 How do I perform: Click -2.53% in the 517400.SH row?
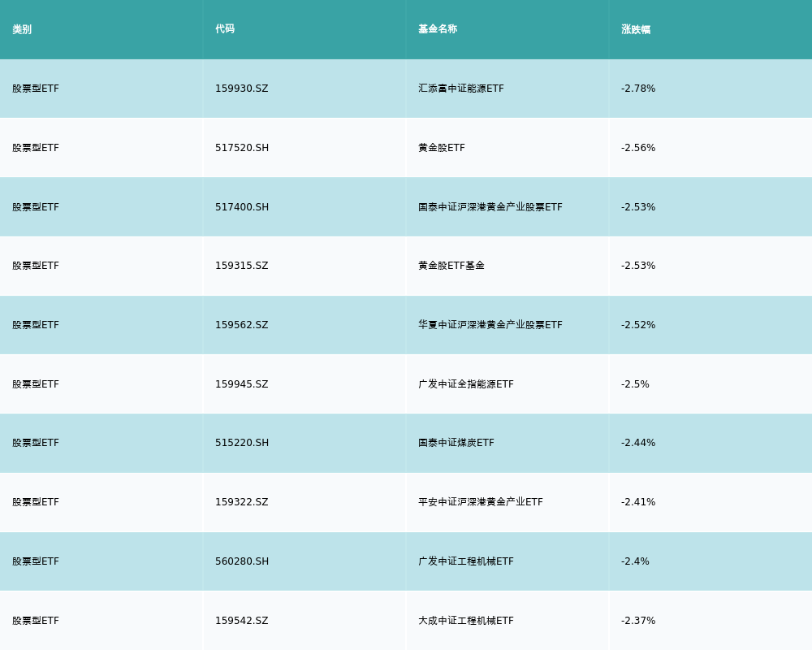(638, 207)
